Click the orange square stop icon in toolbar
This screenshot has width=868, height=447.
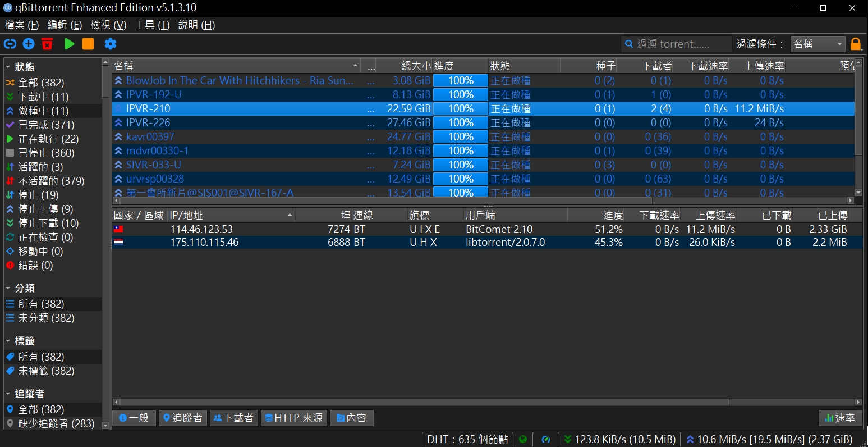coord(88,44)
